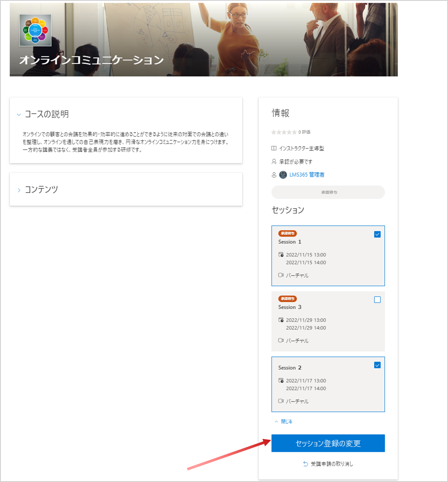
Task: Click the Session 1 calendar clock icon
Action: click(x=281, y=254)
